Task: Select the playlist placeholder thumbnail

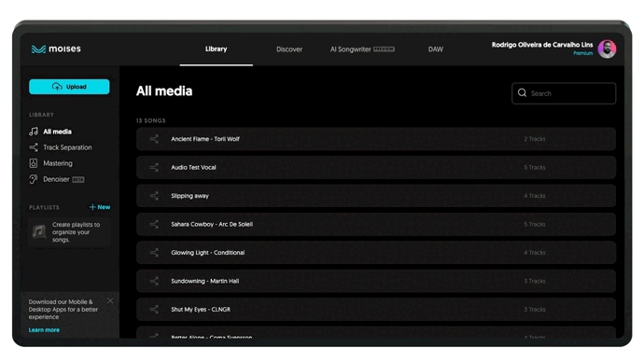Action: (39, 232)
